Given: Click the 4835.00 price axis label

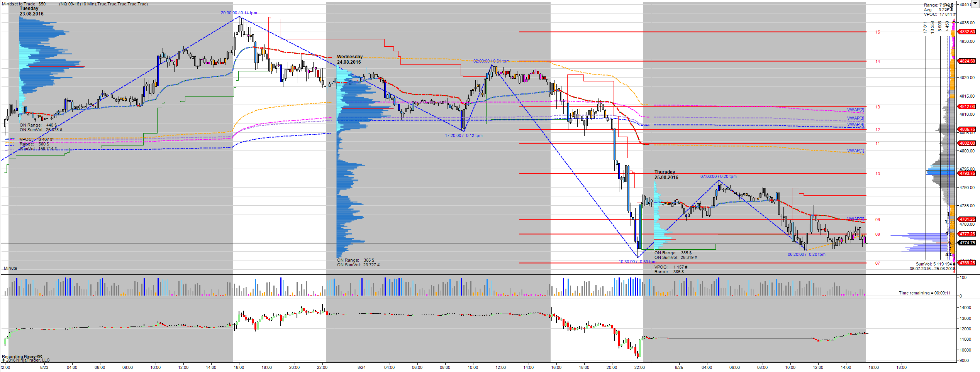Looking at the screenshot, I should click(967, 23).
